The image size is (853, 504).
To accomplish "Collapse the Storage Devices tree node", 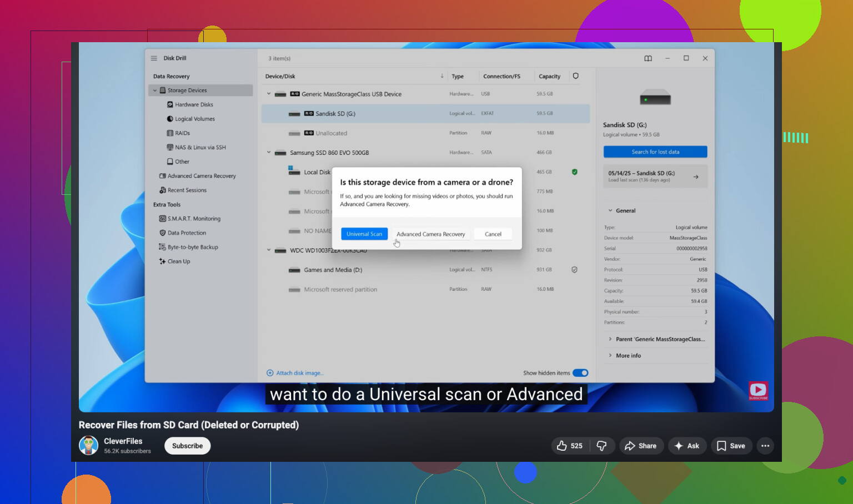I will pyautogui.click(x=155, y=90).
